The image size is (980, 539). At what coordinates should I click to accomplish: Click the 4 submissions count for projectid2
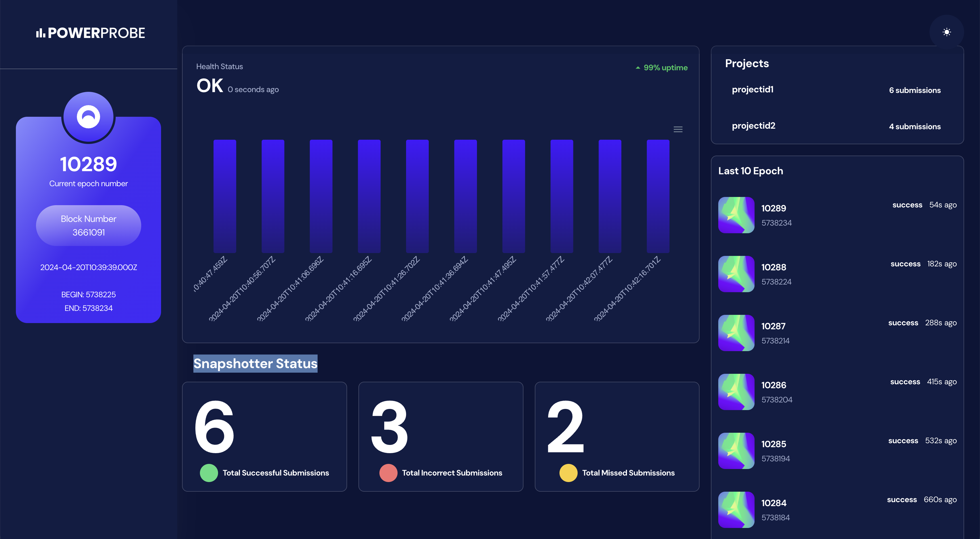(x=914, y=127)
